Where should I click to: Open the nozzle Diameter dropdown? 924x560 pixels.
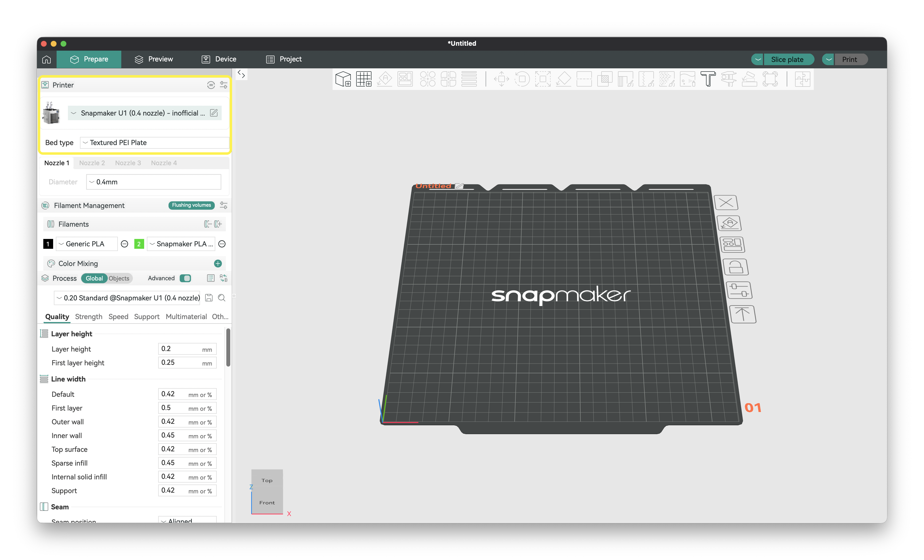(x=153, y=182)
